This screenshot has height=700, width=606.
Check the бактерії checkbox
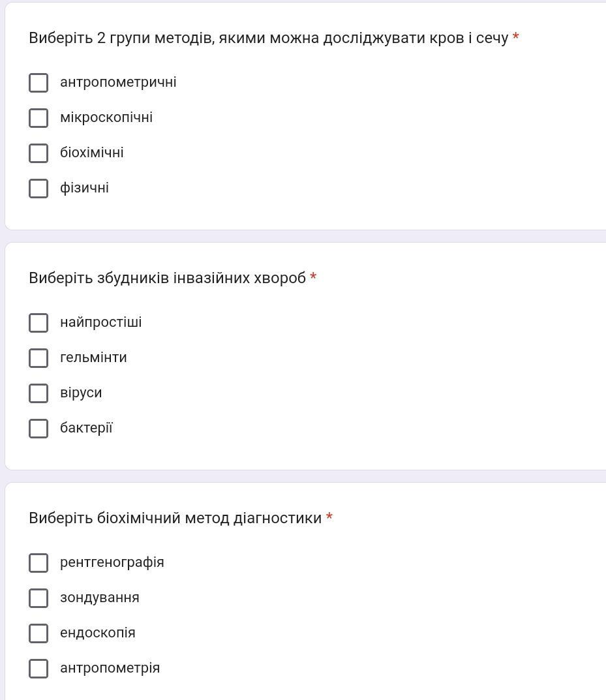38,429
